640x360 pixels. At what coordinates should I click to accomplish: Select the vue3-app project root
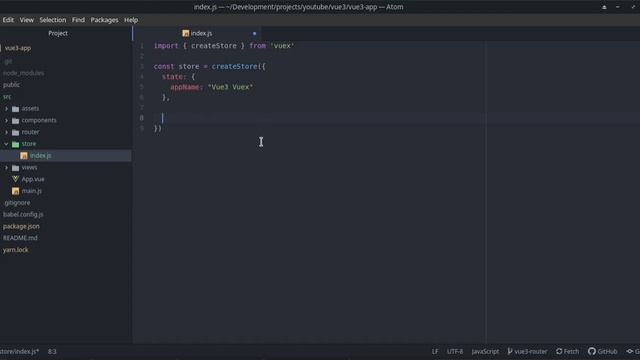(18, 48)
